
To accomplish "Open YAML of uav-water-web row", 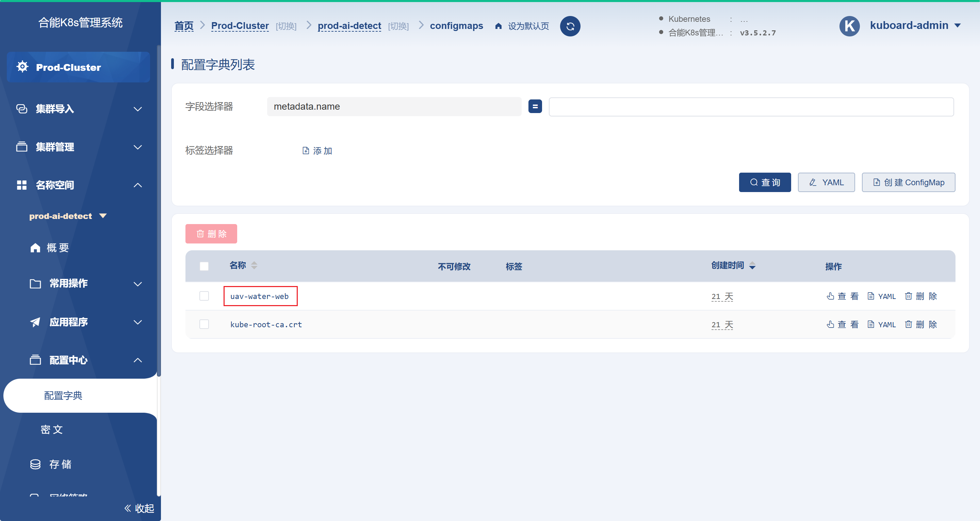I will 881,296.
